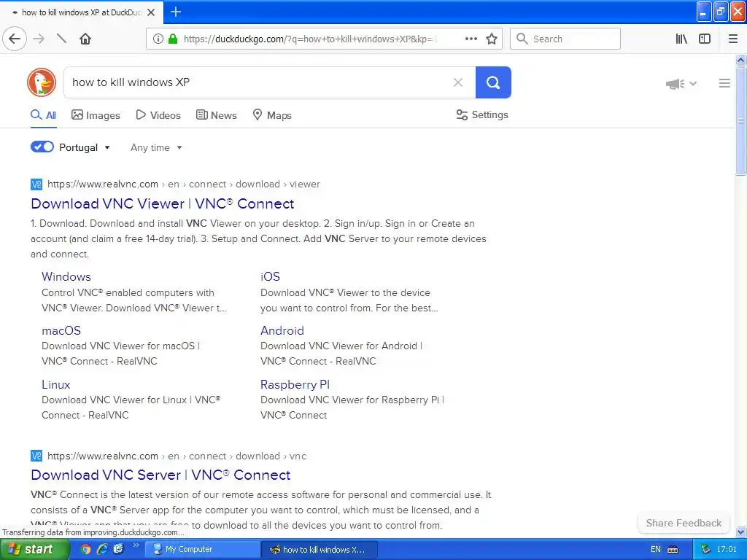Image resolution: width=747 pixels, height=560 pixels.
Task: Click the blue magnifier search button
Action: point(493,82)
